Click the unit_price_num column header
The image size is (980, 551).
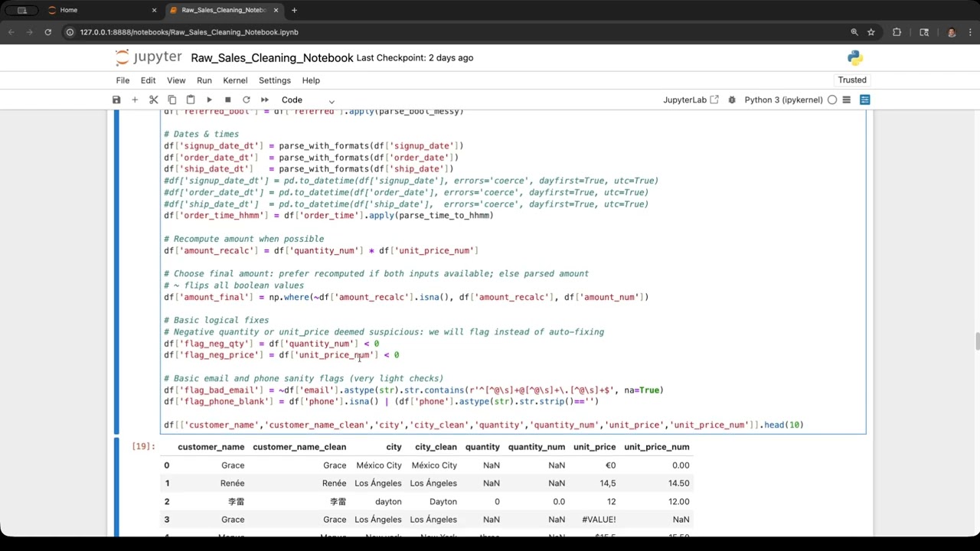point(657,447)
